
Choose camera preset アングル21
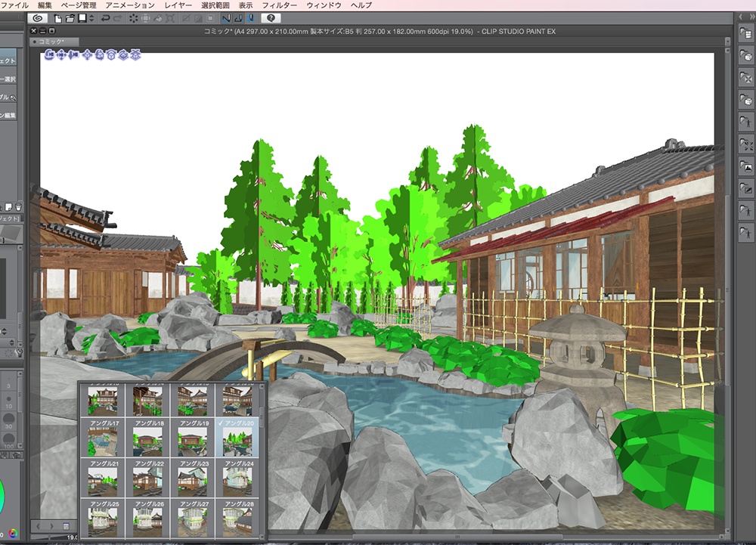[103, 478]
